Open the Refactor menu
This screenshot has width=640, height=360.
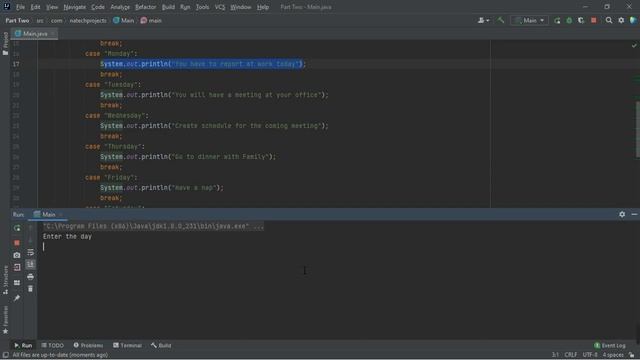[146, 7]
